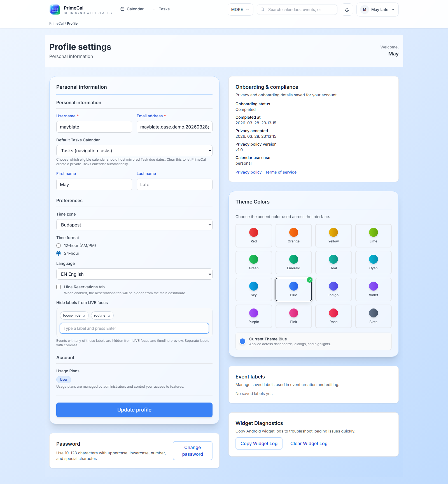448x484 pixels.
Task: Select the 12-hour (AM/PM) time format
Action: pos(59,245)
